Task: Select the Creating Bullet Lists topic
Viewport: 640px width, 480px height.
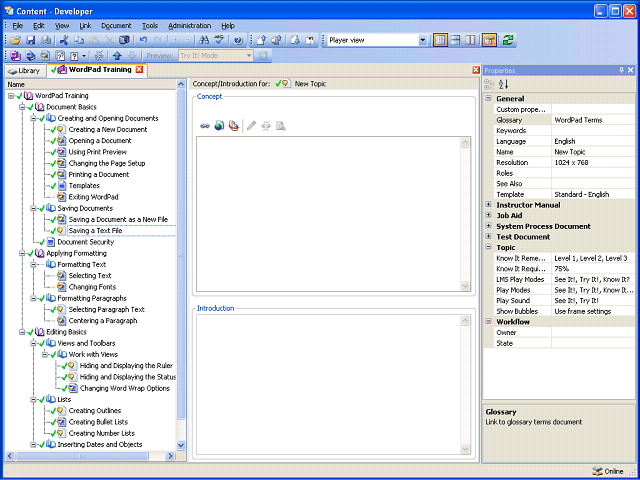Action: coord(98,422)
